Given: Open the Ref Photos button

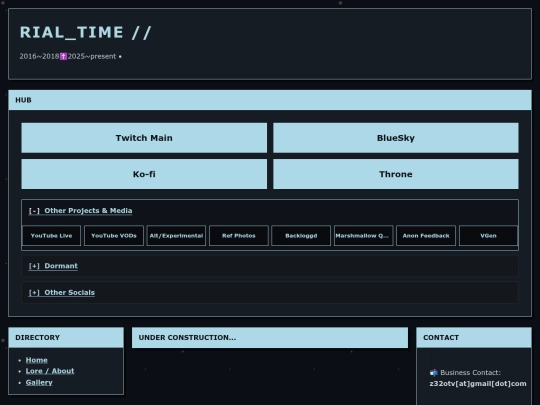Looking at the screenshot, I should [239, 236].
